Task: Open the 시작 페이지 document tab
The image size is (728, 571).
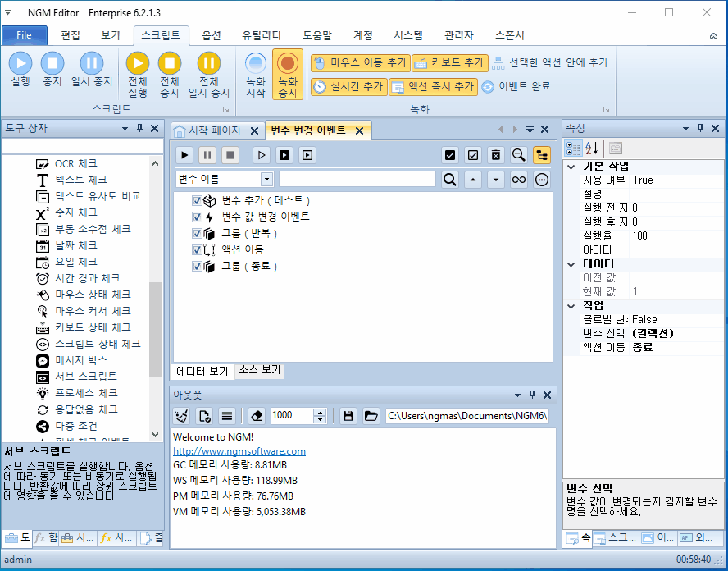Action: [x=214, y=130]
